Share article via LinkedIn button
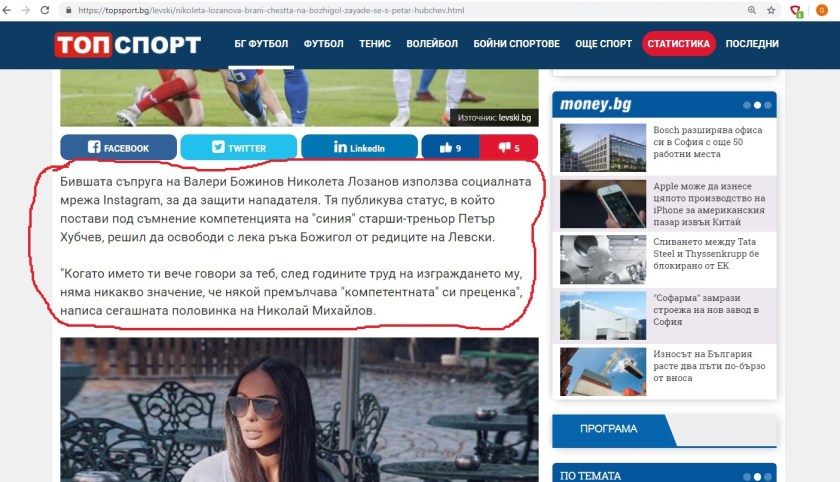 (359, 147)
